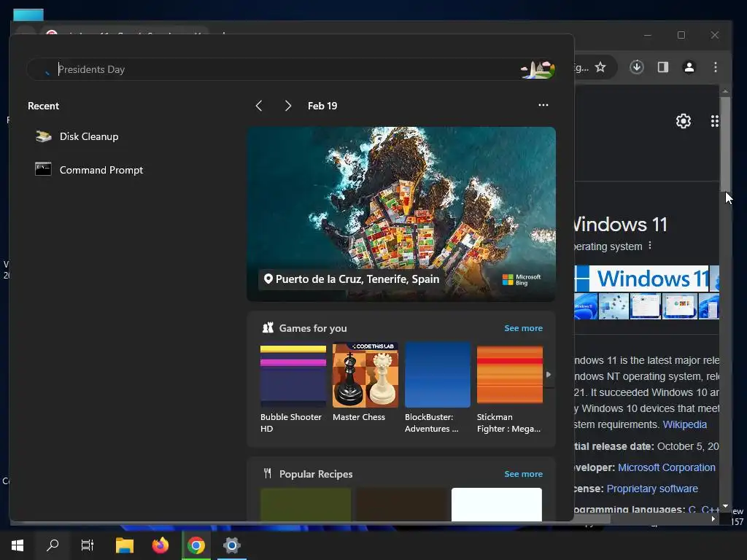Image resolution: width=747 pixels, height=560 pixels.
Task: Open Chrome profile avatar icon
Action: pos(689,67)
